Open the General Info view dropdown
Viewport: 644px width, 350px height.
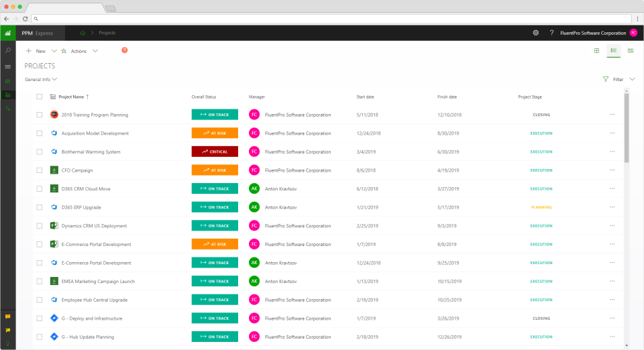pos(41,79)
